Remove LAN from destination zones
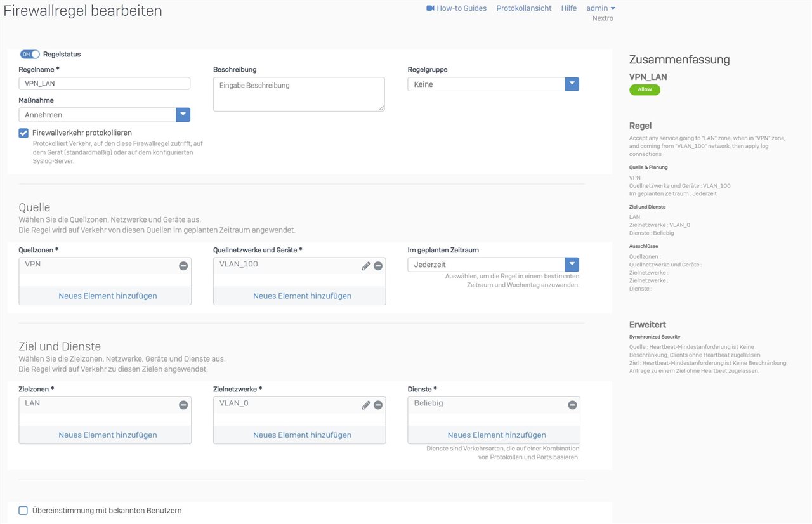The height and width of the screenshot is (524, 812). point(183,405)
